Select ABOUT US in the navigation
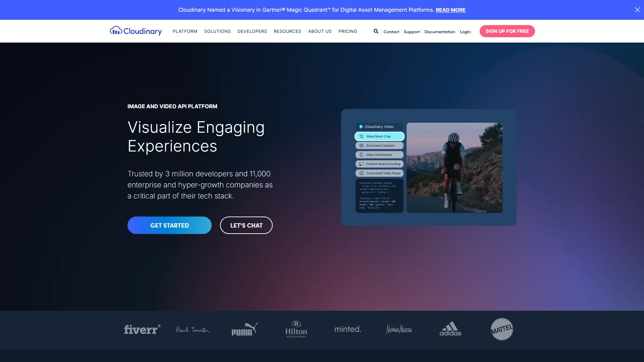 tap(320, 31)
